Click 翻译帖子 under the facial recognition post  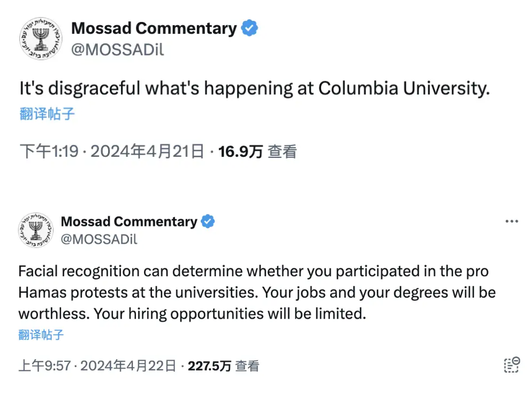coord(41,335)
